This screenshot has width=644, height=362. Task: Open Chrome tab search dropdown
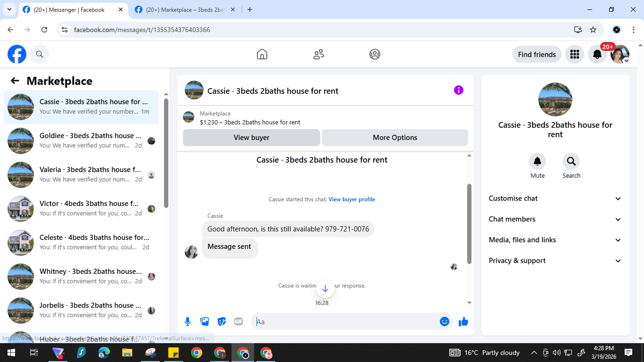click(9, 9)
